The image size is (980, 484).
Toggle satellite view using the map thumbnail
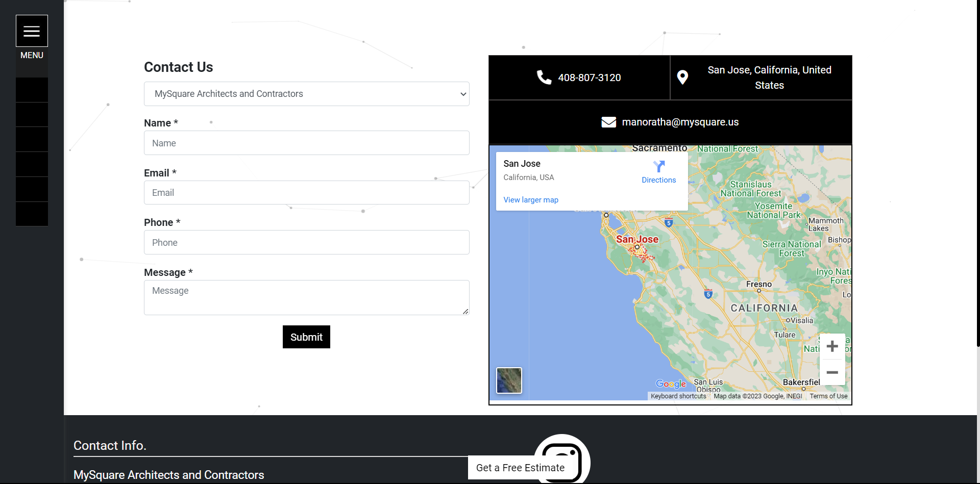coord(509,380)
